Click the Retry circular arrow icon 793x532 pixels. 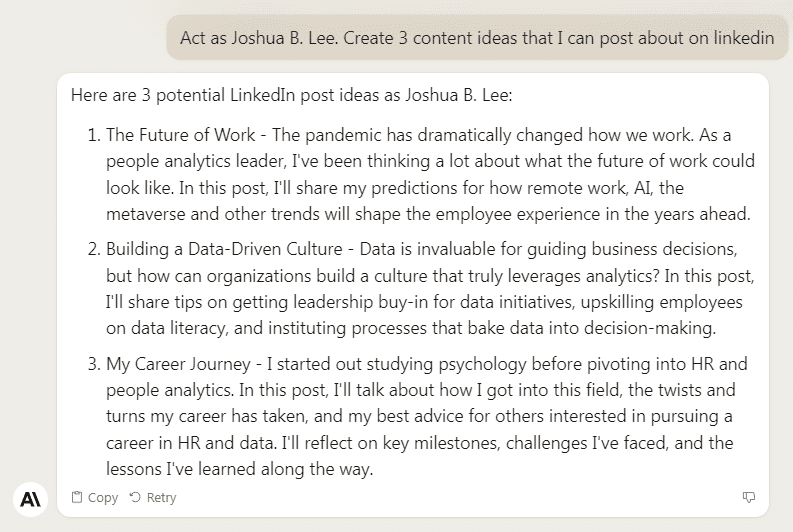click(x=135, y=497)
